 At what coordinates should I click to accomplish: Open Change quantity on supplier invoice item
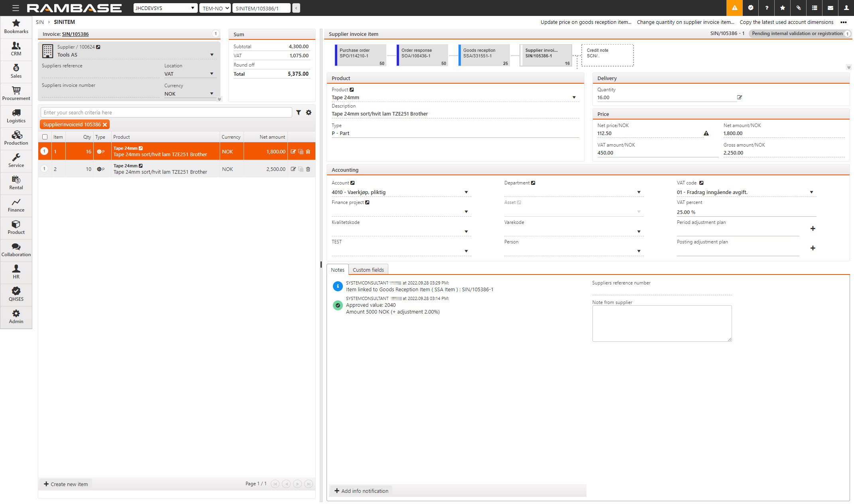point(685,22)
